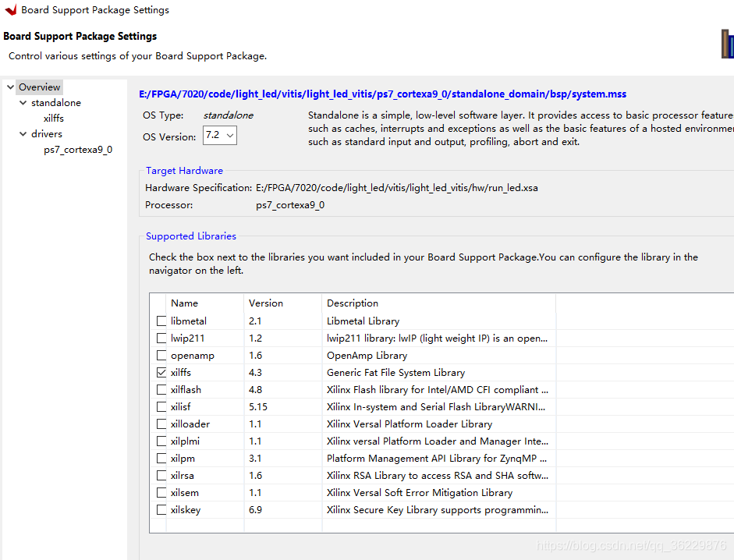
Task: Sort libraries by Name column header
Action: click(184, 303)
